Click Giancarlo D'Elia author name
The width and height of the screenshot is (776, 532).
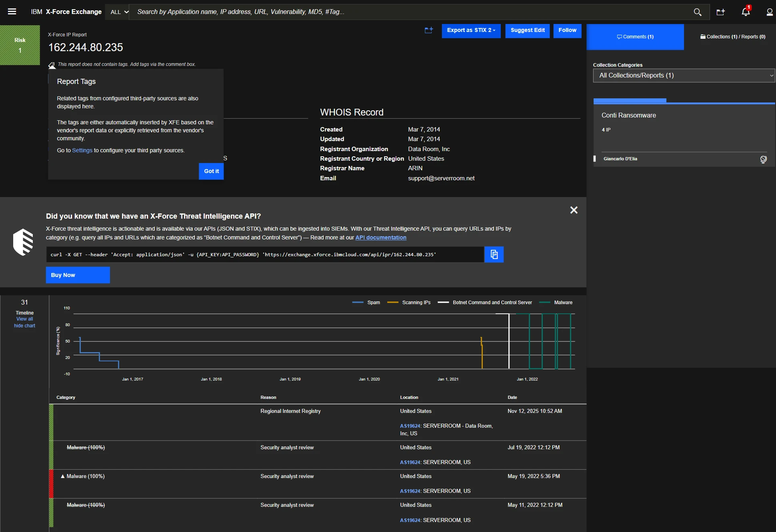(620, 159)
